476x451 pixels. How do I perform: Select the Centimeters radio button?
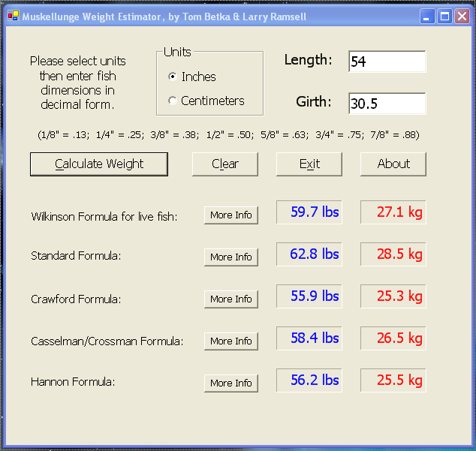[173, 101]
